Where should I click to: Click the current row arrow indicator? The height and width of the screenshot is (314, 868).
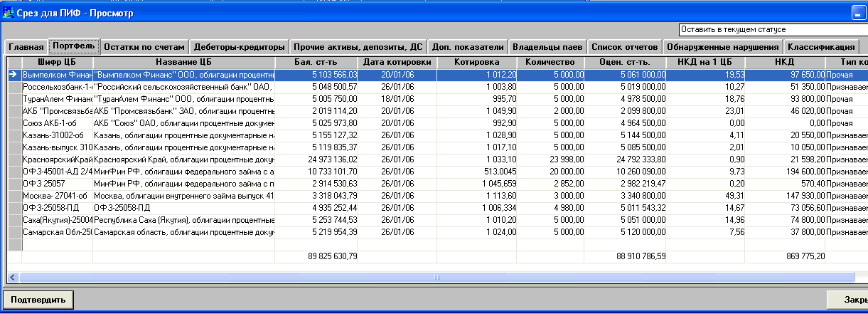[x=14, y=74]
